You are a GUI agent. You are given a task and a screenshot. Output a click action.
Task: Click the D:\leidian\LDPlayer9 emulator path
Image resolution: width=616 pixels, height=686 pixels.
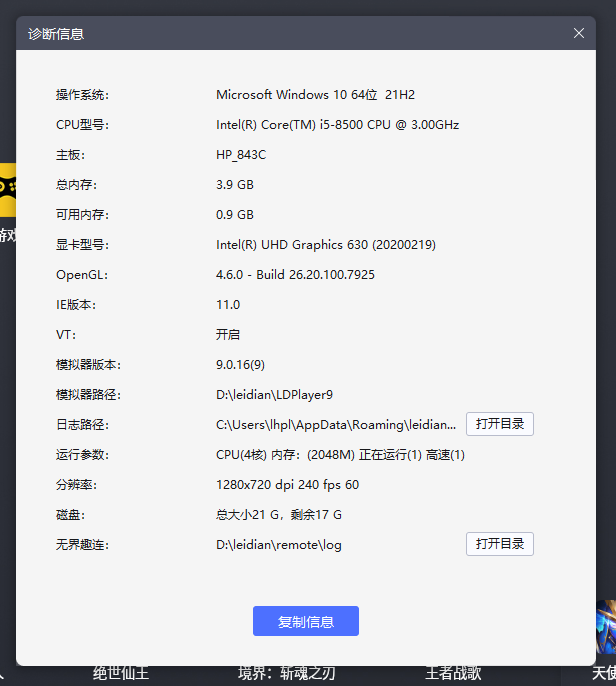(274, 395)
